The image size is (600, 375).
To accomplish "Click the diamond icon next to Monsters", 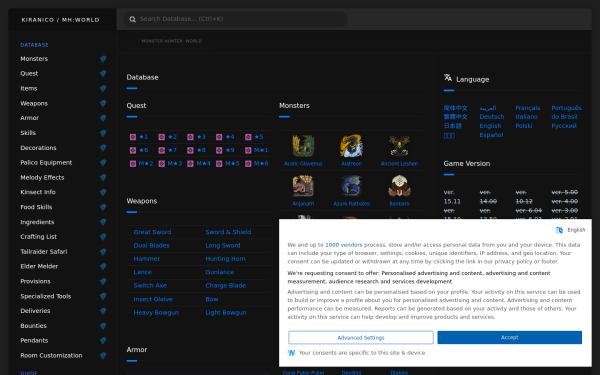I will pyautogui.click(x=103, y=59).
